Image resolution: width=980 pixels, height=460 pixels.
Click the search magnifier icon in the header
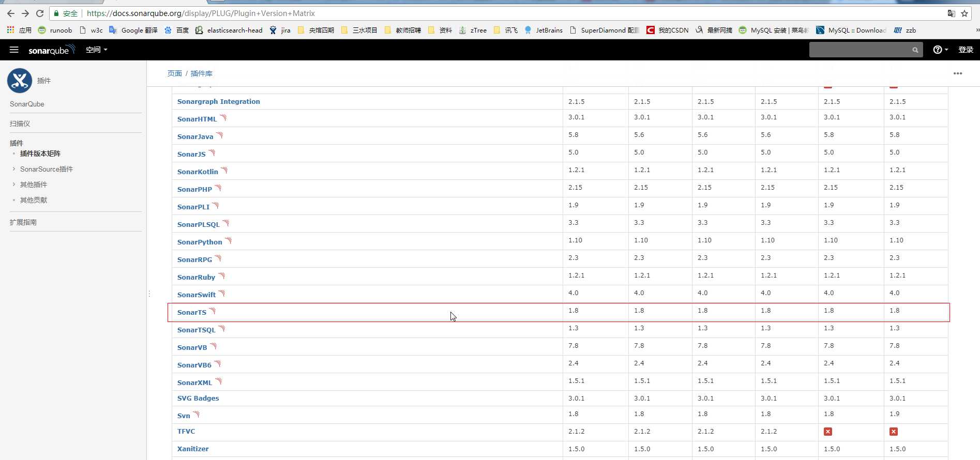(x=915, y=50)
